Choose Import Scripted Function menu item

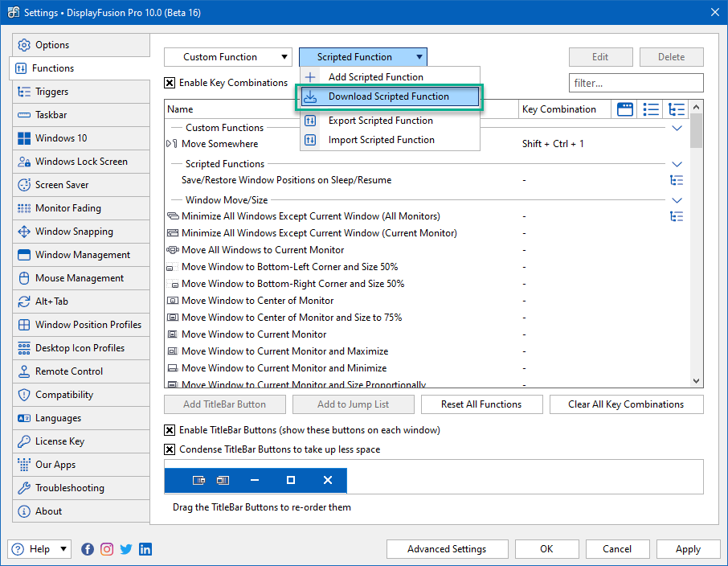390,140
